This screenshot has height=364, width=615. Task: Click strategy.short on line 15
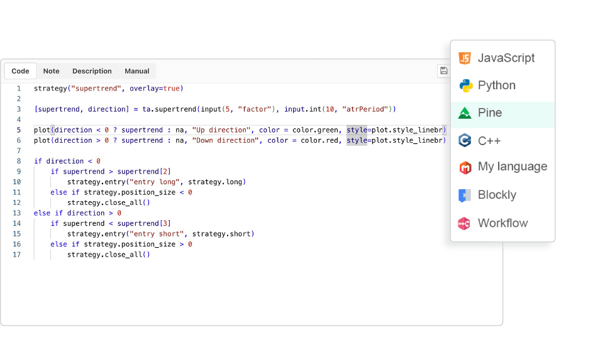pos(221,234)
